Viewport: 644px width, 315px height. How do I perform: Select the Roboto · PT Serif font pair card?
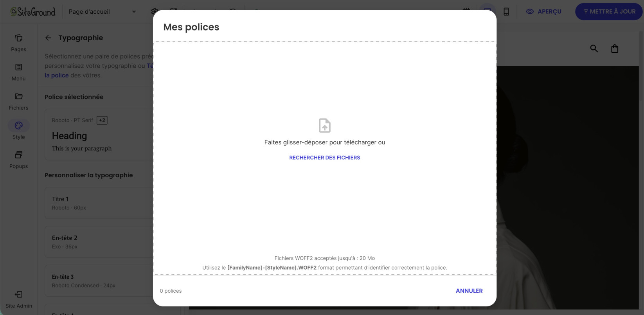(99, 134)
